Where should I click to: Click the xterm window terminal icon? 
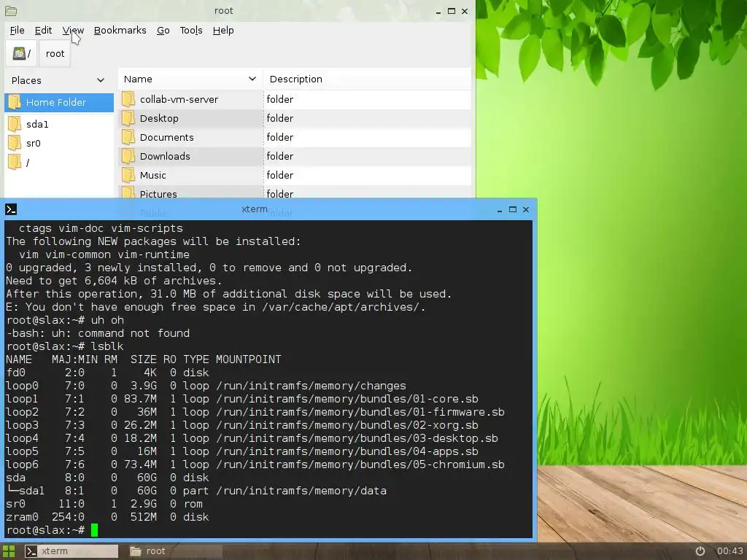coord(11,209)
